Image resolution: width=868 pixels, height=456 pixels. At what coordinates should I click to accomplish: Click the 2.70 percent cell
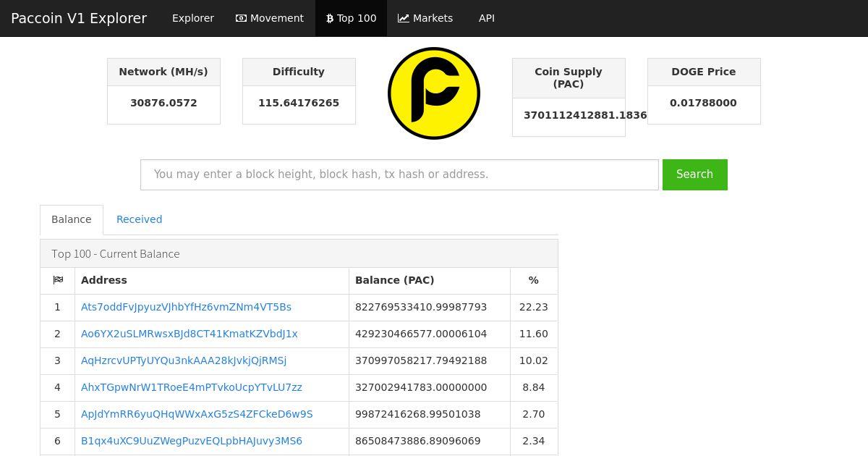(x=534, y=414)
